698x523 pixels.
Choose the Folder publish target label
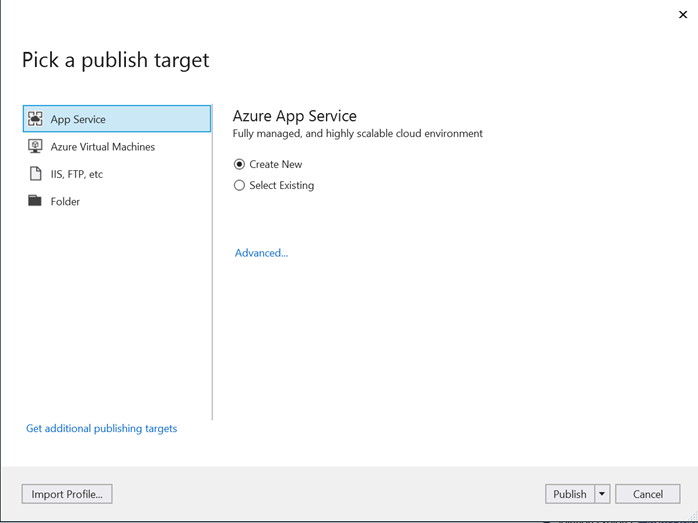(65, 201)
